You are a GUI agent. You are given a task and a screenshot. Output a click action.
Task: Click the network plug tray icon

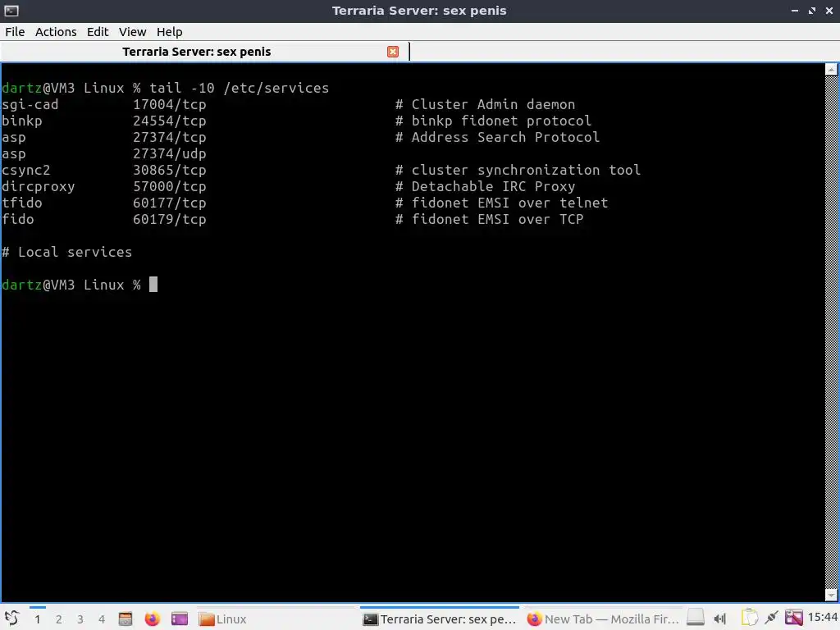pos(771,619)
